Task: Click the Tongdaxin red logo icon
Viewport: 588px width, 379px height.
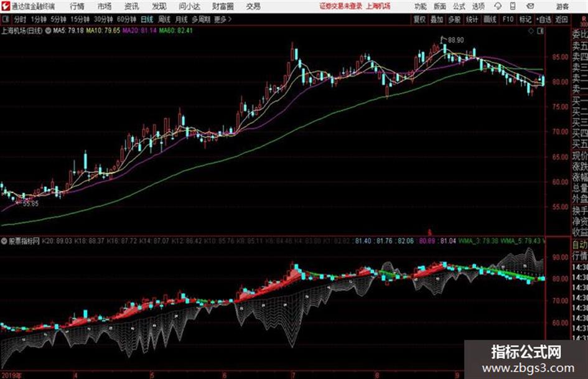Action: tap(6, 6)
